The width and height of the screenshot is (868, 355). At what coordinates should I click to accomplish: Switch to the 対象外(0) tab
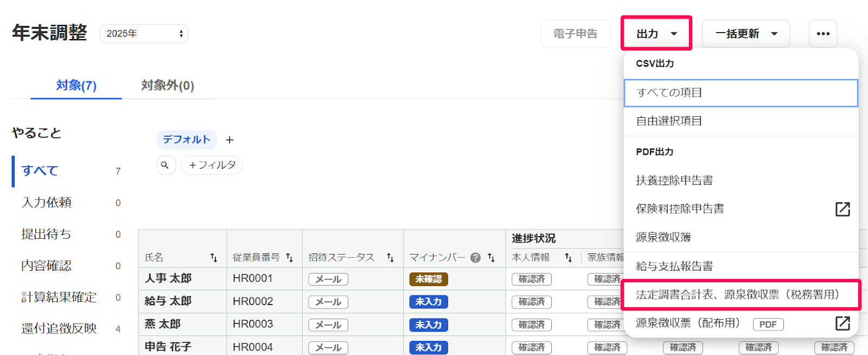click(168, 86)
